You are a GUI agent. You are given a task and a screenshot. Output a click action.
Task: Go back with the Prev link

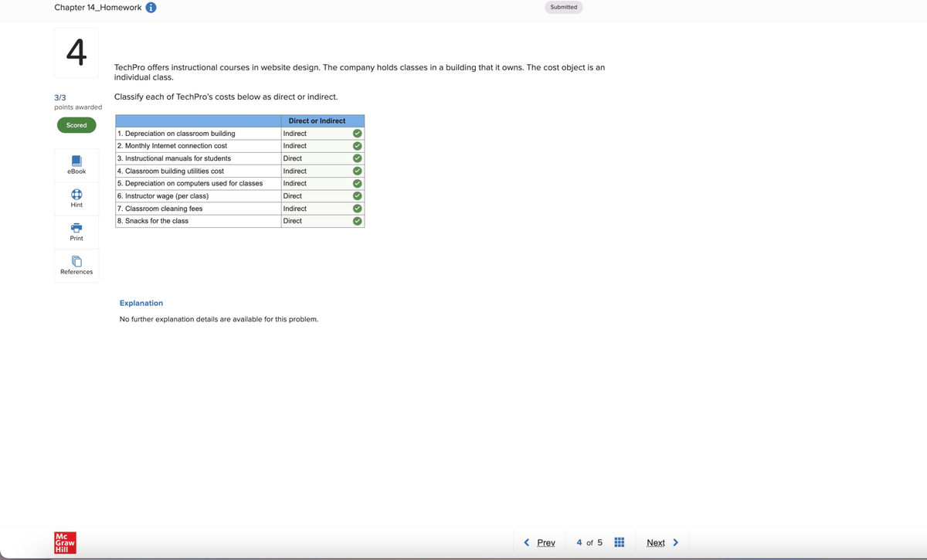tap(545, 543)
